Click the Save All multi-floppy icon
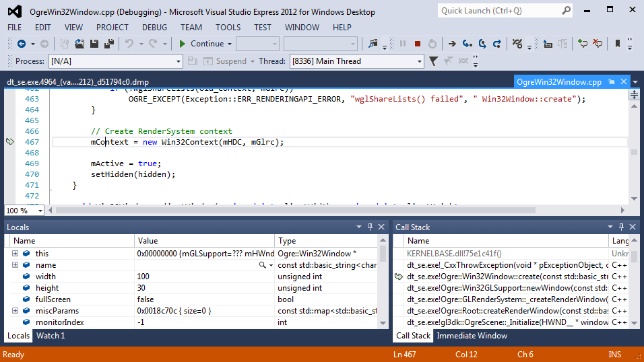The width and height of the screenshot is (644, 362). click(109, 44)
